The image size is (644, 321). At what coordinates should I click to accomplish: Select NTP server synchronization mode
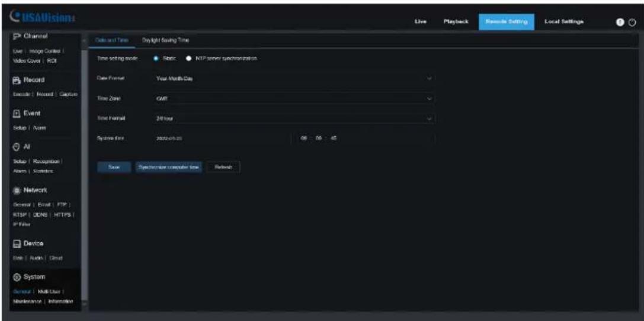tap(188, 59)
